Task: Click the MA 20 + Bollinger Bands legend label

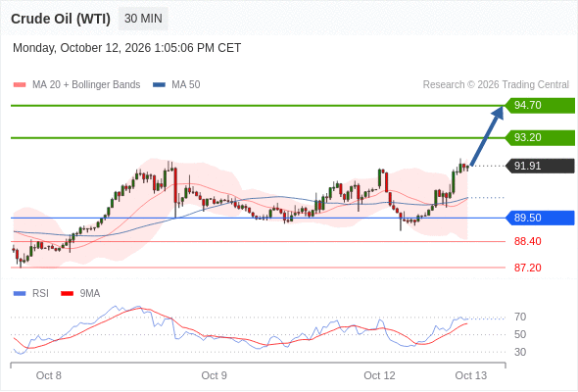Action: (x=86, y=85)
